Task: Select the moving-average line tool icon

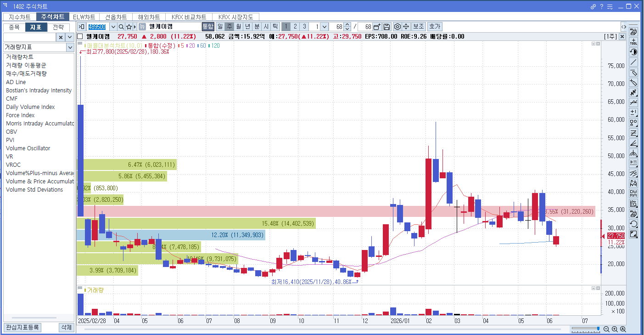Action: tap(633, 102)
